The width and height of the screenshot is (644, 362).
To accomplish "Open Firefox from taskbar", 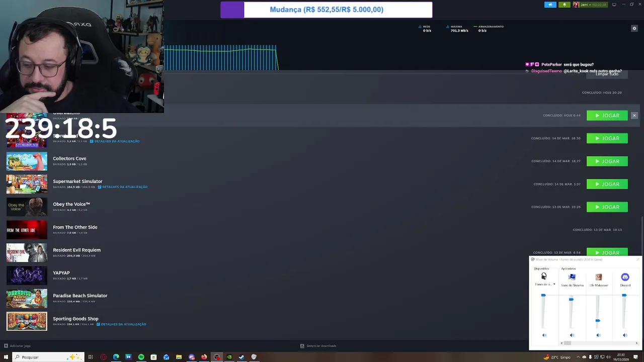I will coord(204,357).
